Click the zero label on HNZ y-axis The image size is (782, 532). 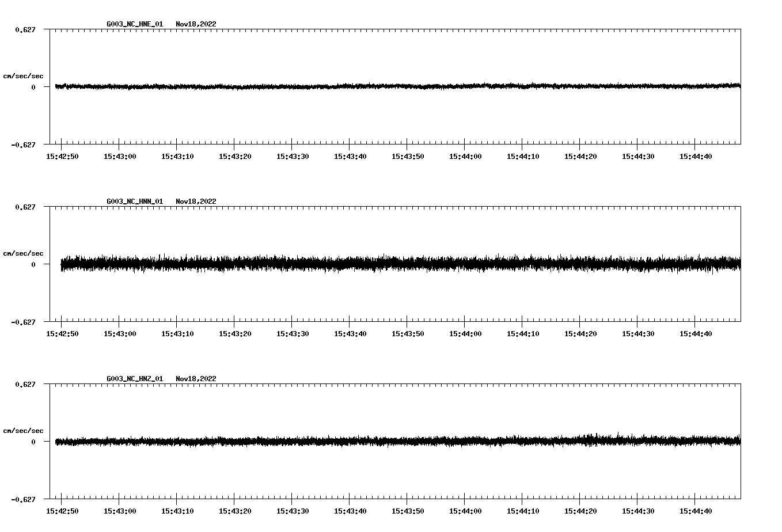pos(33,442)
